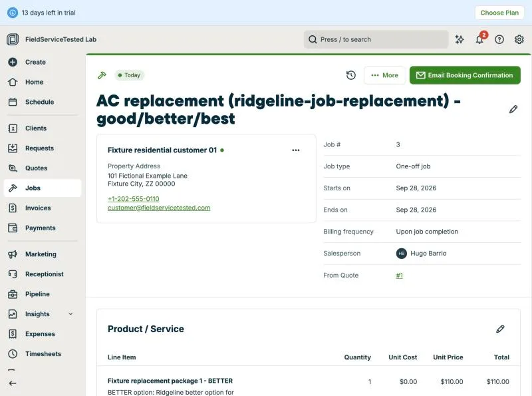Open From Quote #1 link
This screenshot has height=396, width=532.
tap(400, 276)
